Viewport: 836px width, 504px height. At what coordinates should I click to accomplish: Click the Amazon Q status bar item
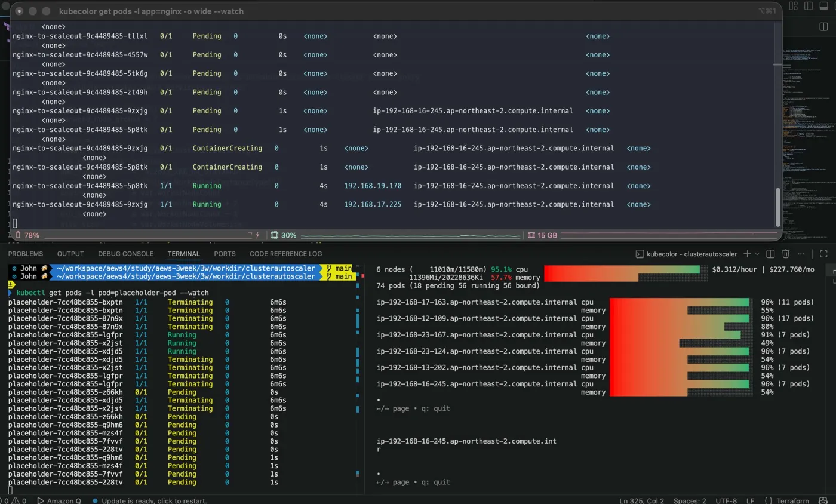click(x=59, y=500)
